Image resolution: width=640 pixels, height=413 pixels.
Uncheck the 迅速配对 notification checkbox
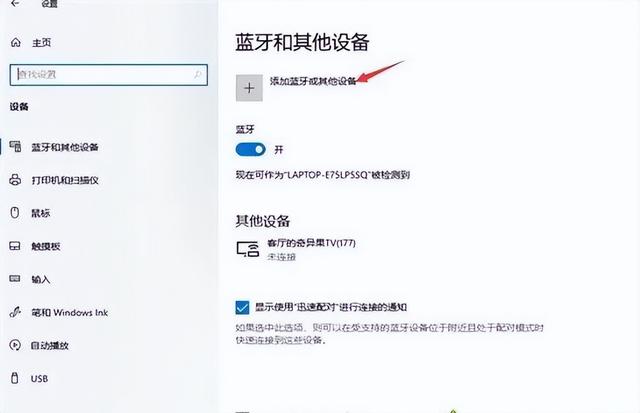tap(242, 307)
